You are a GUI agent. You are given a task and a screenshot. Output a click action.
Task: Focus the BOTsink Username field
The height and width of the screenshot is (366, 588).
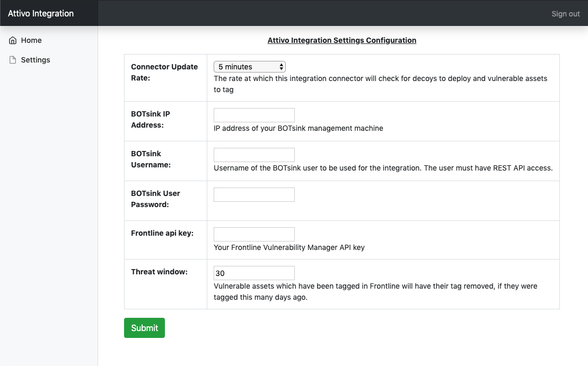tap(254, 155)
